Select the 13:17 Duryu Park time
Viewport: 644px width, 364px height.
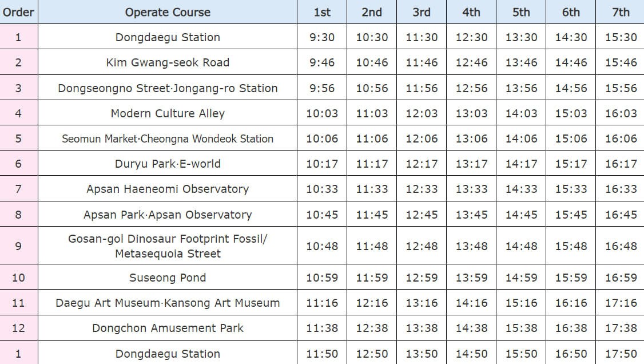(471, 164)
